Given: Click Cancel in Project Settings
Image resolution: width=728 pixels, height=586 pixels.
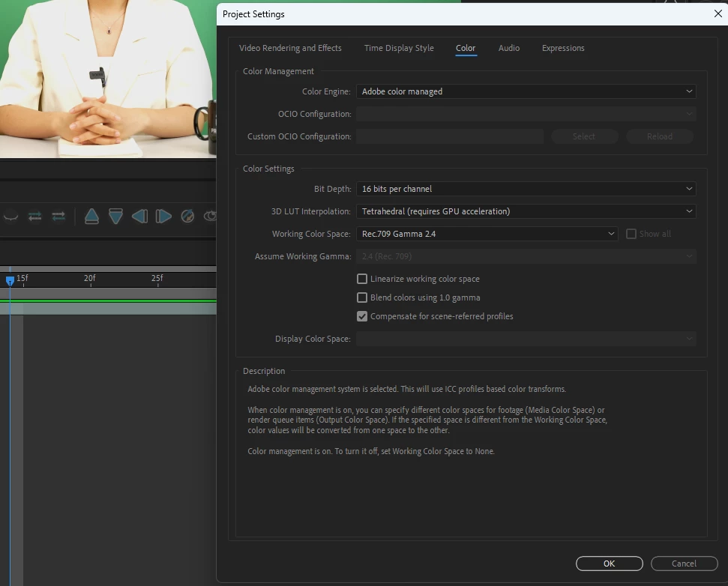Looking at the screenshot, I should 684,564.
